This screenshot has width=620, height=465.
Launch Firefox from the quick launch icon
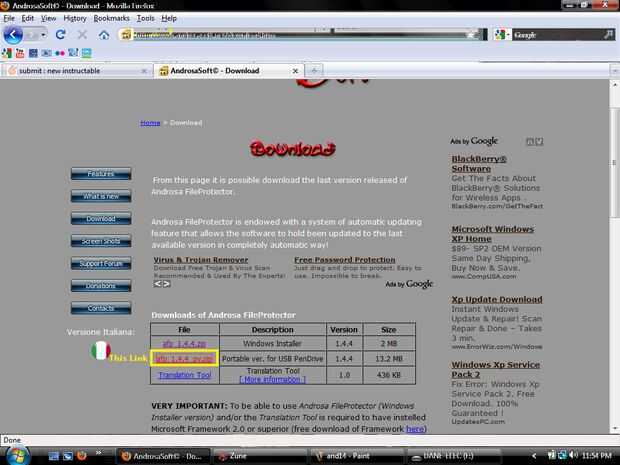coord(82,456)
